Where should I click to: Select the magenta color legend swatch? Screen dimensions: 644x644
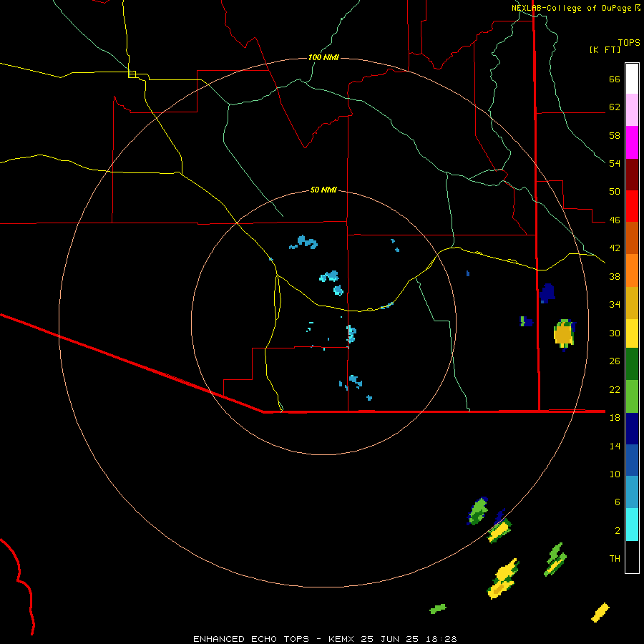632,142
